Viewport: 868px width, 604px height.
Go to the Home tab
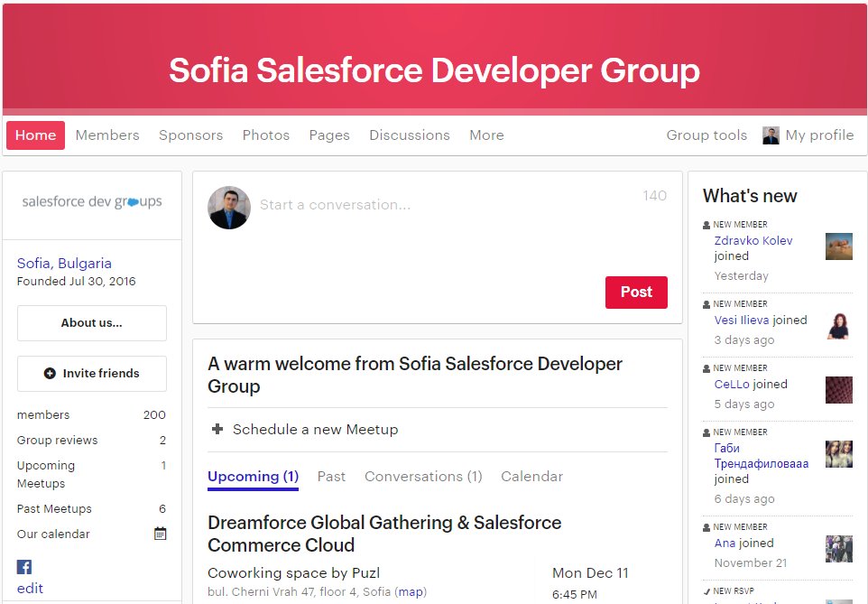(35, 135)
